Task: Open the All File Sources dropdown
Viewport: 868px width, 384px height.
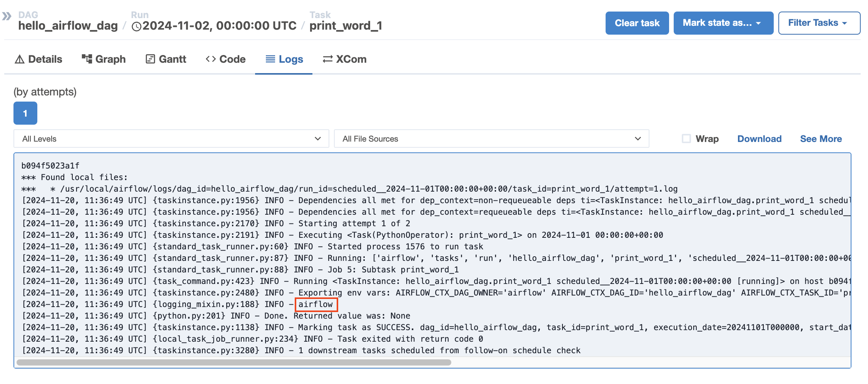Action: click(491, 139)
